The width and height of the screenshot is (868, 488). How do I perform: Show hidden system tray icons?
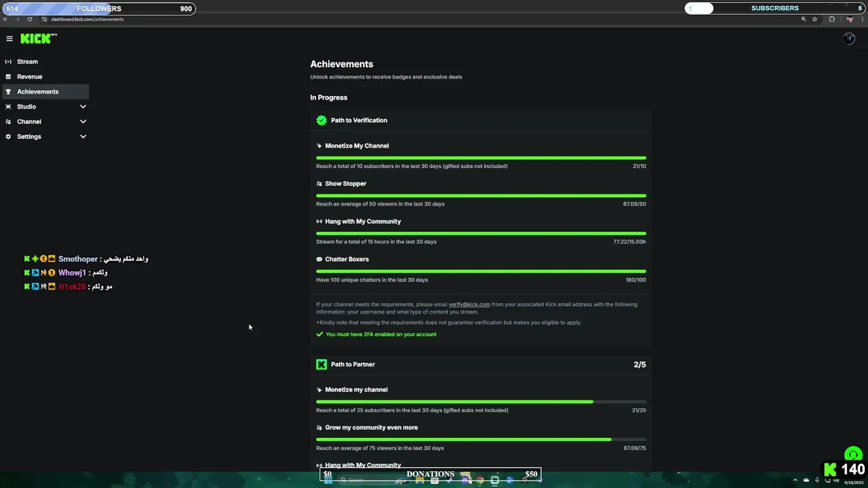(x=795, y=480)
